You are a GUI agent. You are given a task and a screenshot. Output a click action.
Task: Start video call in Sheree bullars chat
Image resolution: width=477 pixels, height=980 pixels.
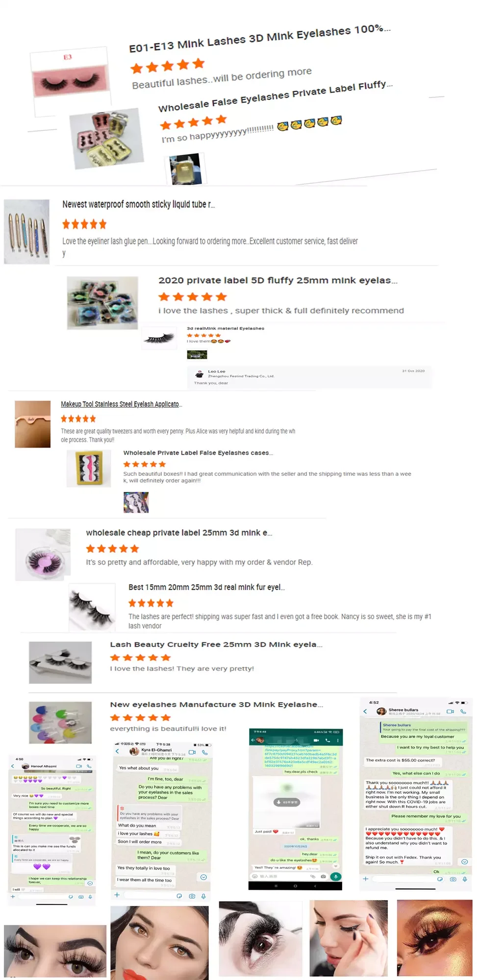pos(450,711)
